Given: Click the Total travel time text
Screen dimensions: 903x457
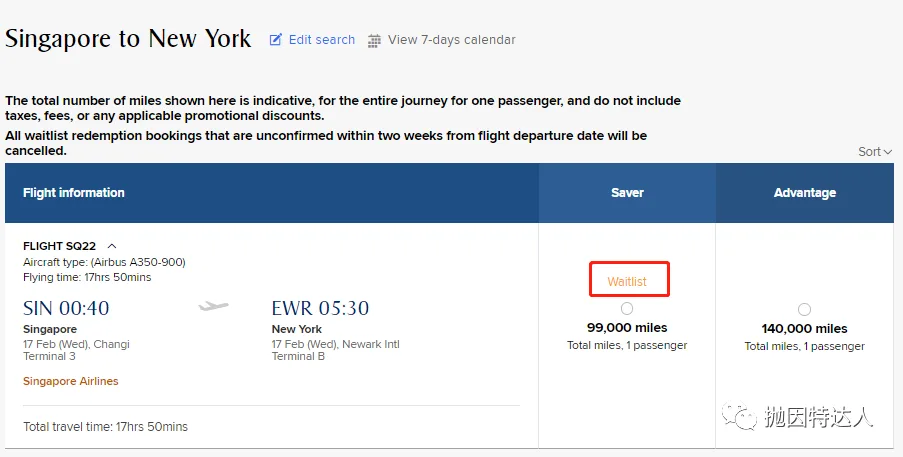Looking at the screenshot, I should [105, 427].
